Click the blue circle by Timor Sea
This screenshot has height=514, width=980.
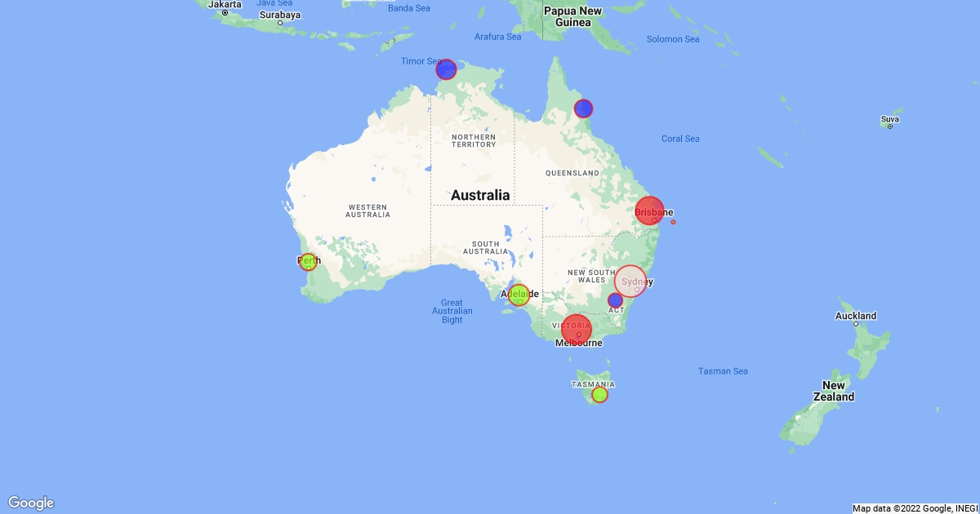click(x=446, y=69)
